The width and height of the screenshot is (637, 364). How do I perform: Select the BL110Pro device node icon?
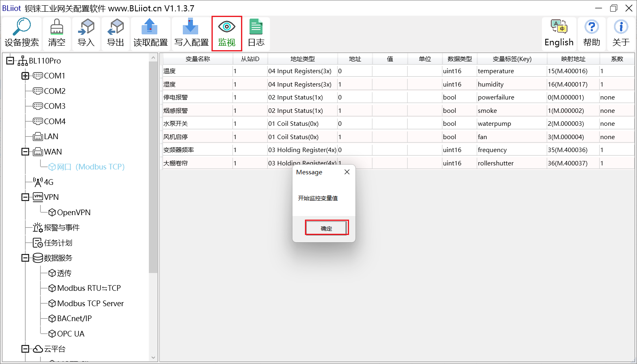(x=23, y=61)
